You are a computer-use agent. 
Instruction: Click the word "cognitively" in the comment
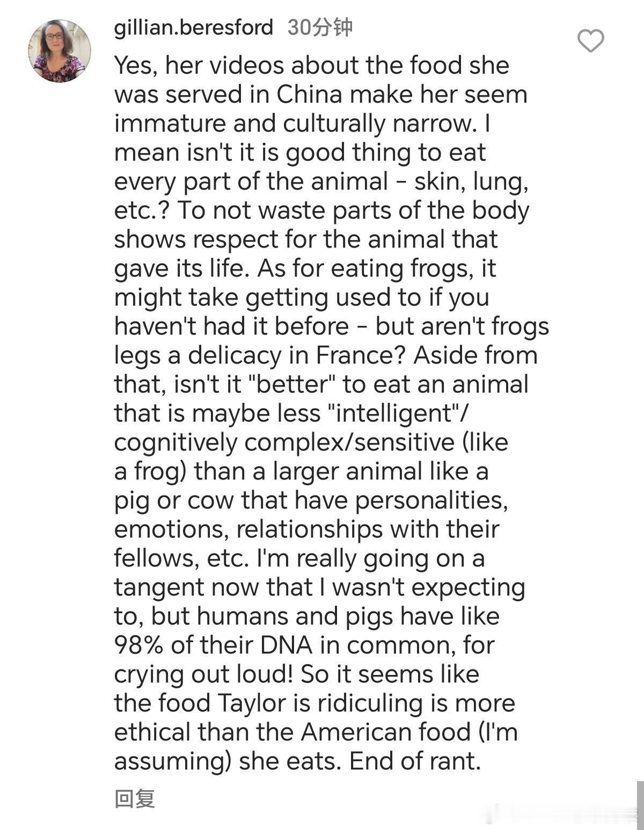click(x=176, y=442)
